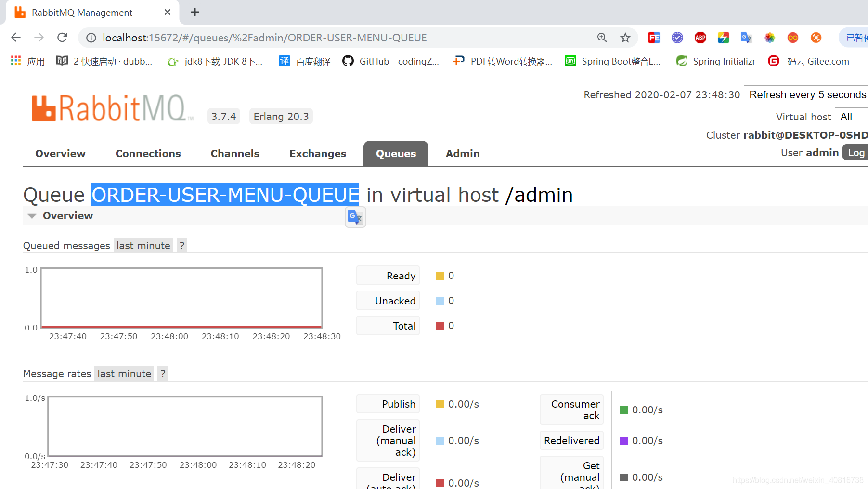
Task: Click the Publish rate label
Action: click(x=388, y=404)
